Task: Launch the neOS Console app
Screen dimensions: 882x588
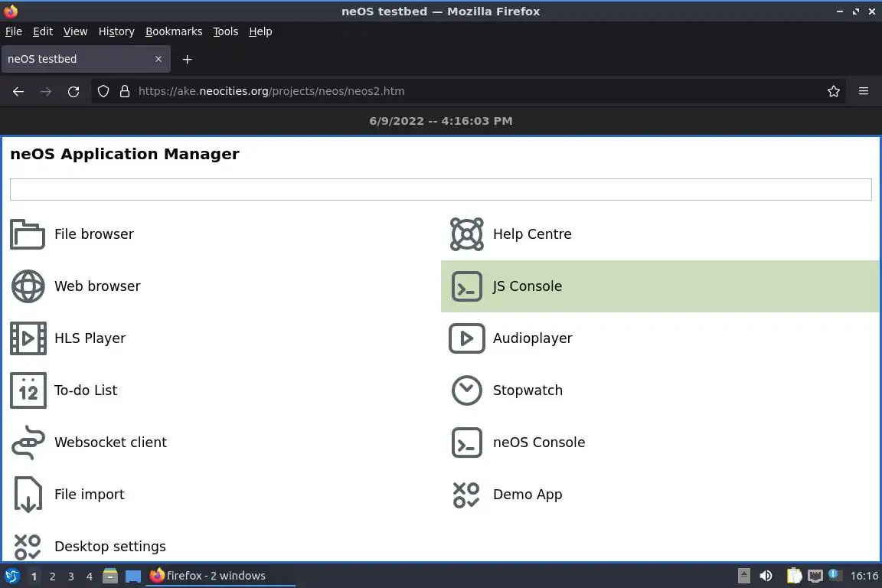Action: [x=538, y=443]
